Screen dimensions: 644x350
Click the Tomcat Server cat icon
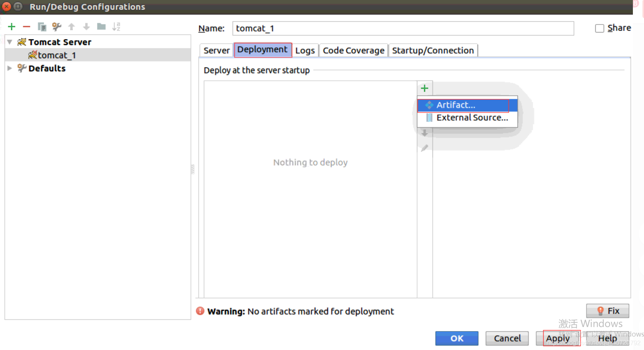click(22, 42)
